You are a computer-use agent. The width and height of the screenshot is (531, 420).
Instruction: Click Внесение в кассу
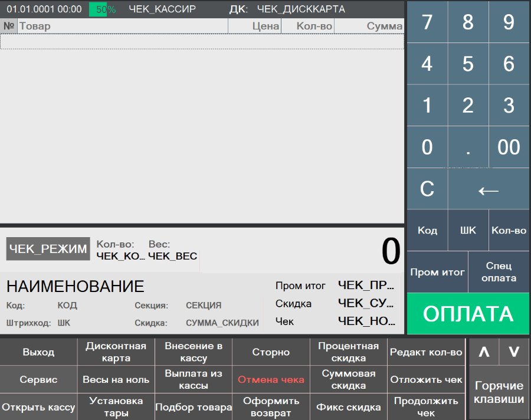(194, 352)
